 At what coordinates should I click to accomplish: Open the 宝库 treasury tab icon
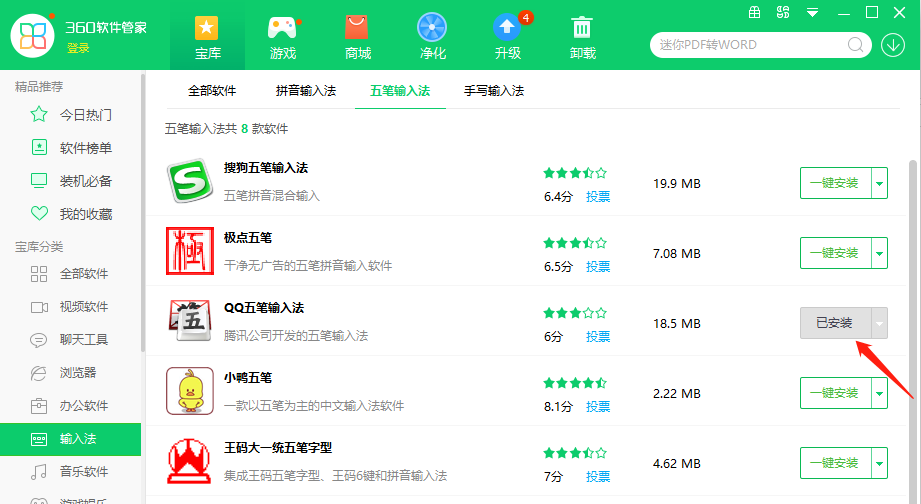click(x=206, y=28)
